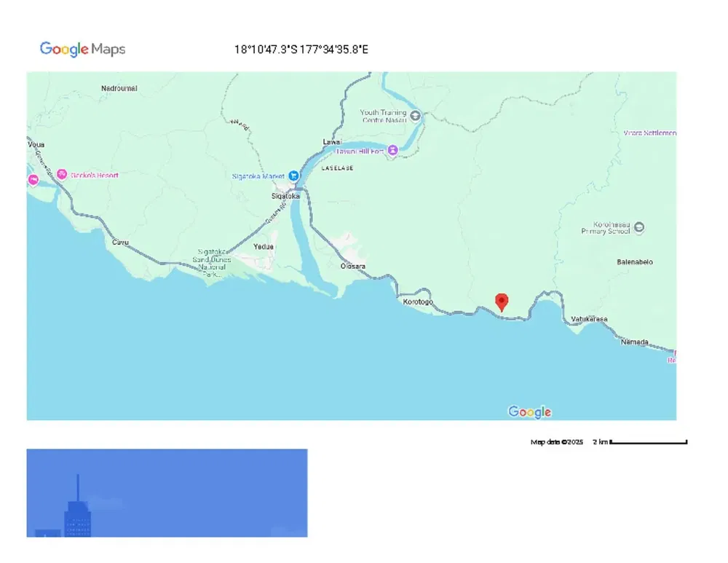Click the Vatukarasa village label

coord(589,319)
